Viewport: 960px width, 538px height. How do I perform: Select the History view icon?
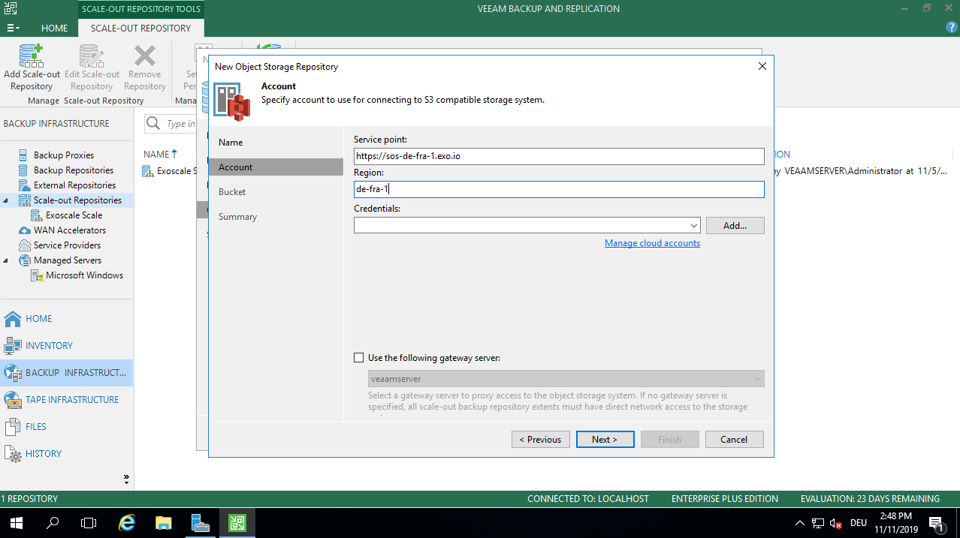click(13, 454)
